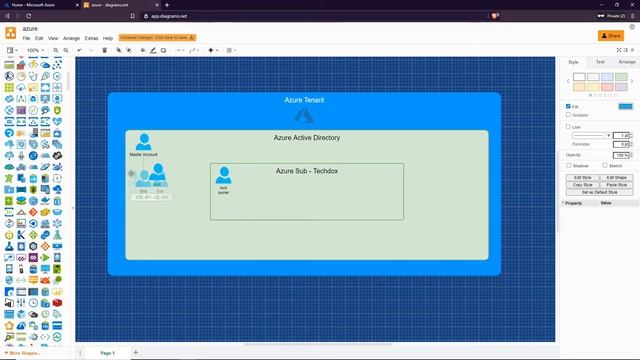Collapse the toolbar with the up arrow icon
The image size is (640, 360).
[633, 50]
